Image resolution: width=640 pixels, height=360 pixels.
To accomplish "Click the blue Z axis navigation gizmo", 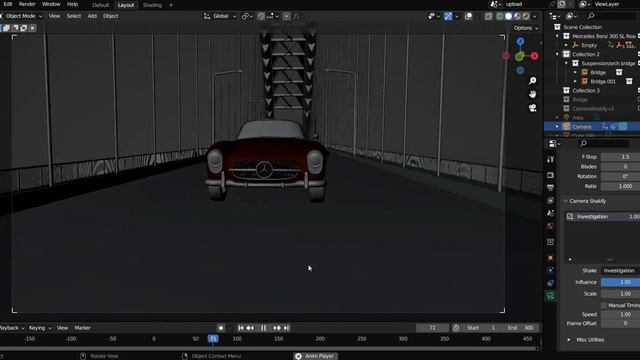I will tap(520, 42).
